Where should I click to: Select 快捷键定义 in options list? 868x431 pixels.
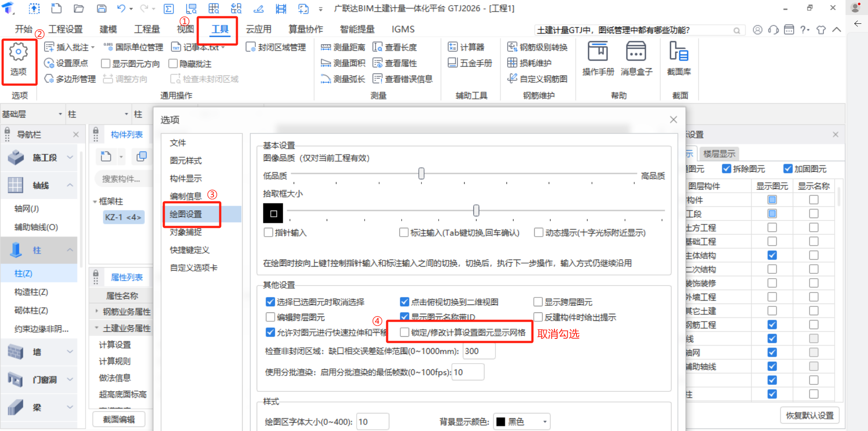(x=190, y=250)
